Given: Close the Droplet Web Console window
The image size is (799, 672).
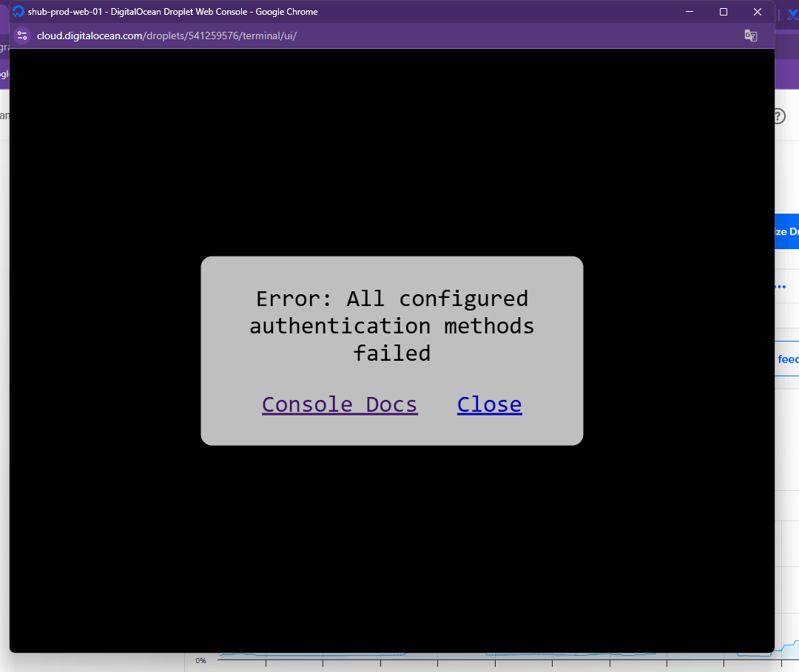Looking at the screenshot, I should click(x=757, y=12).
